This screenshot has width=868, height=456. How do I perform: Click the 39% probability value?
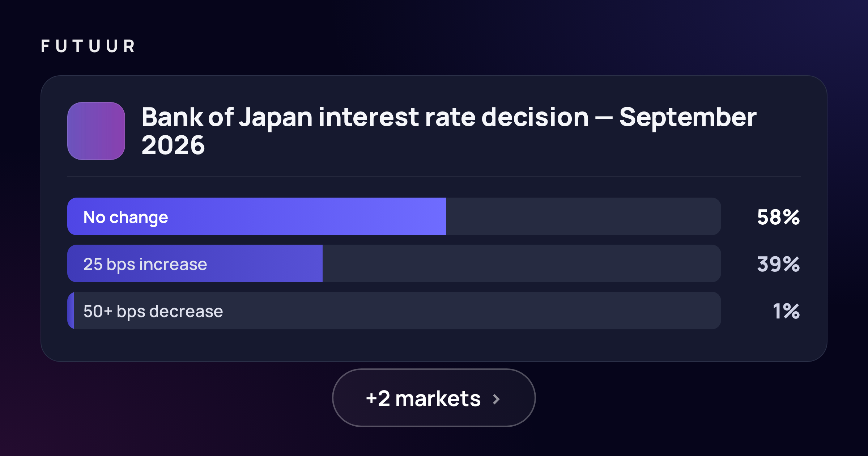[778, 264]
